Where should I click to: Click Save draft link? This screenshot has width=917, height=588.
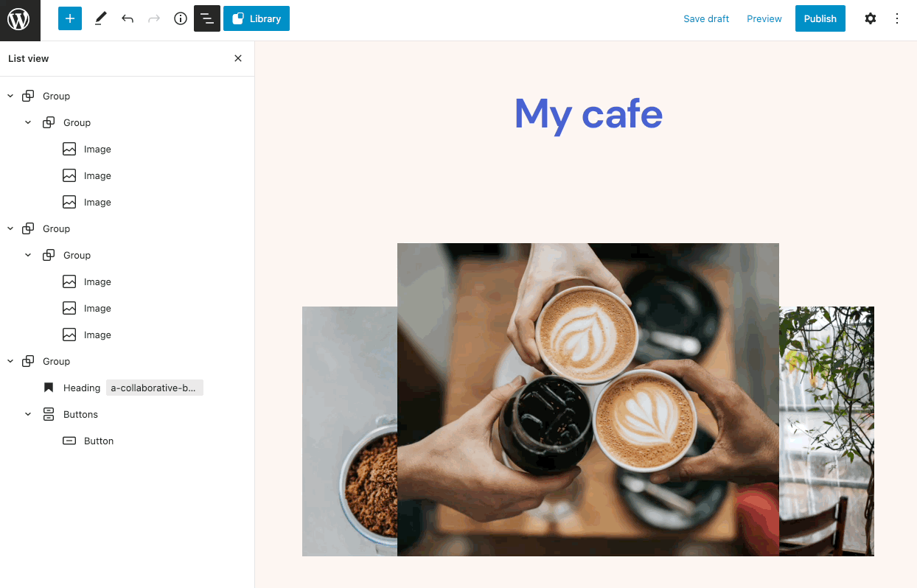pos(706,18)
